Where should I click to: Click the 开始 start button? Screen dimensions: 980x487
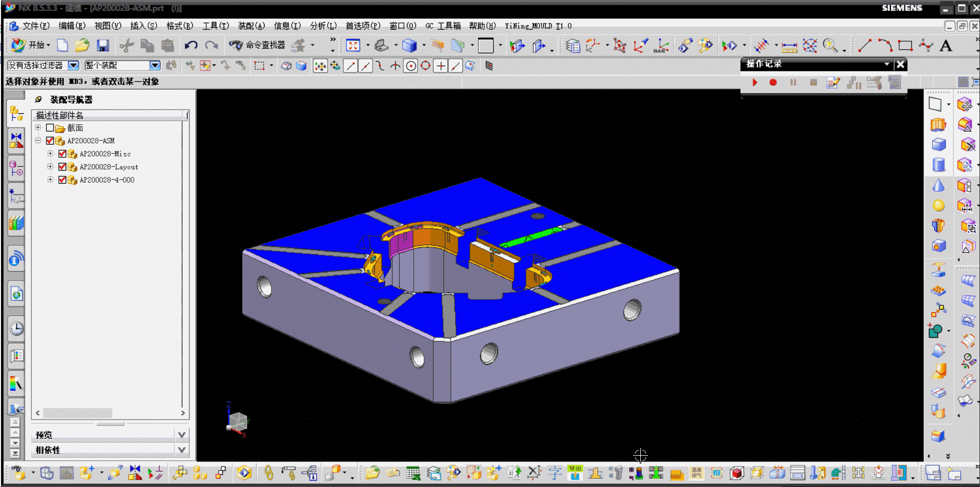pyautogui.click(x=30, y=45)
